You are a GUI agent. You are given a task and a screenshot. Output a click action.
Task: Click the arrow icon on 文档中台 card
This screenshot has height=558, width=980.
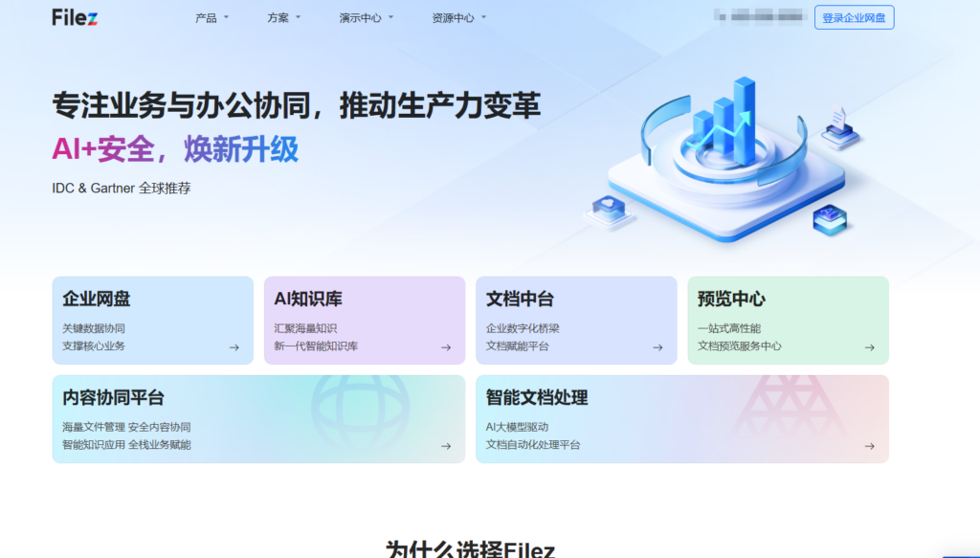tap(656, 349)
